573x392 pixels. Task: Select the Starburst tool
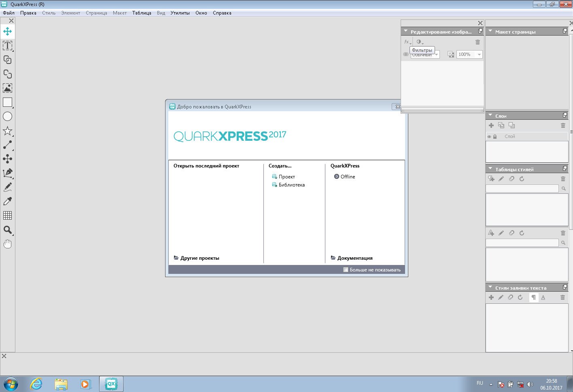click(7, 131)
